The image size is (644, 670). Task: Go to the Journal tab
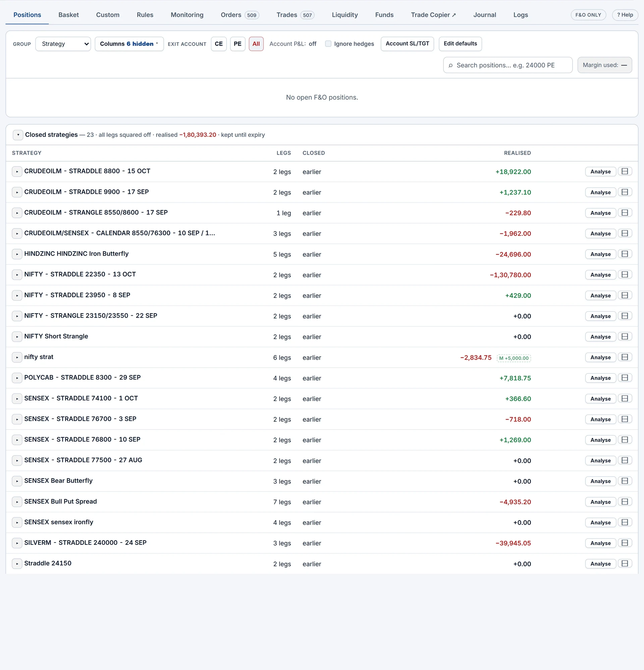[484, 15]
